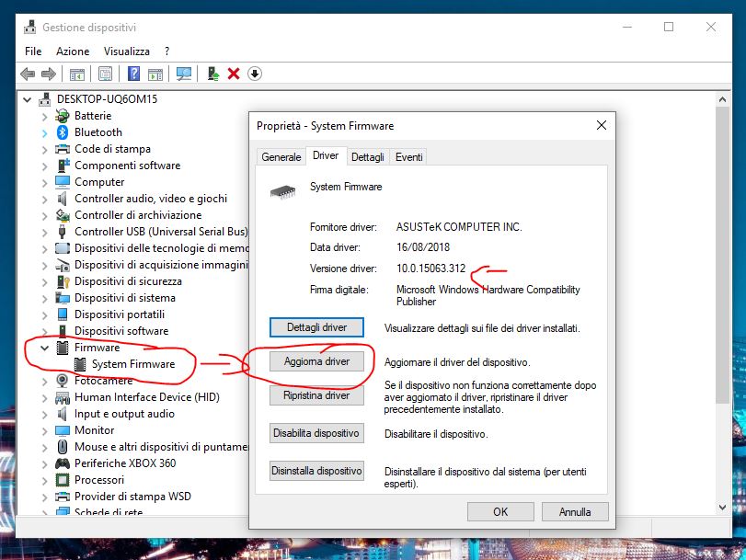
Task: Click the Dettagli driver button
Action: pyautogui.click(x=316, y=327)
